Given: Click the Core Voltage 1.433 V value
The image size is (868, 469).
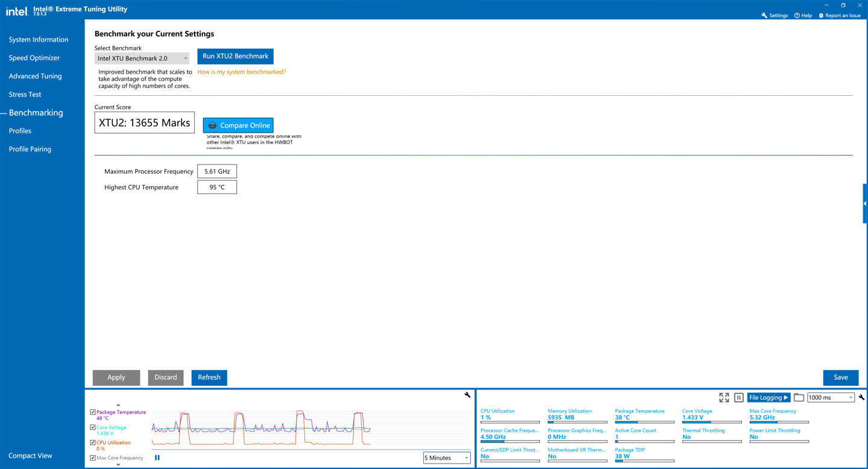Looking at the screenshot, I should 693,417.
